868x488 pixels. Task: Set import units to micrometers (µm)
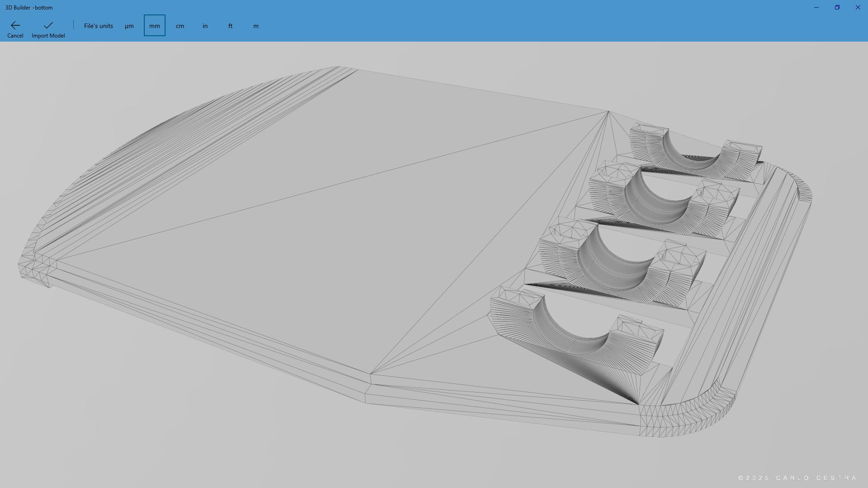tap(129, 26)
